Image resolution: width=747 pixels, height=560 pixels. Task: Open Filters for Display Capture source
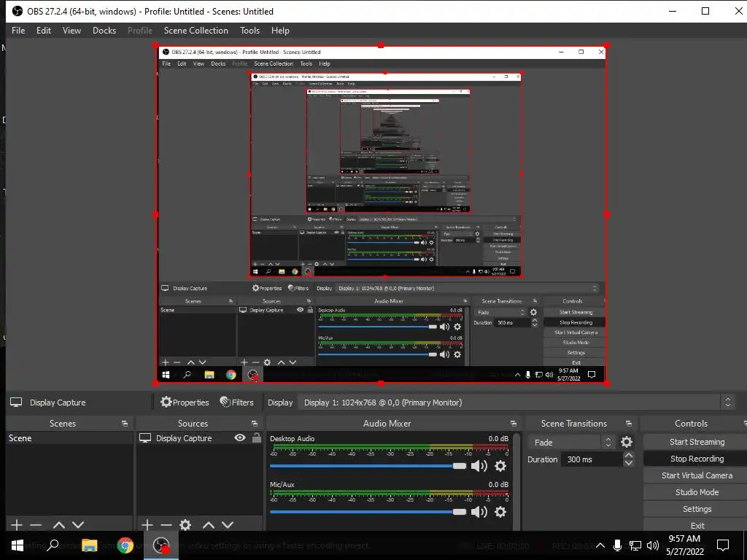click(237, 402)
